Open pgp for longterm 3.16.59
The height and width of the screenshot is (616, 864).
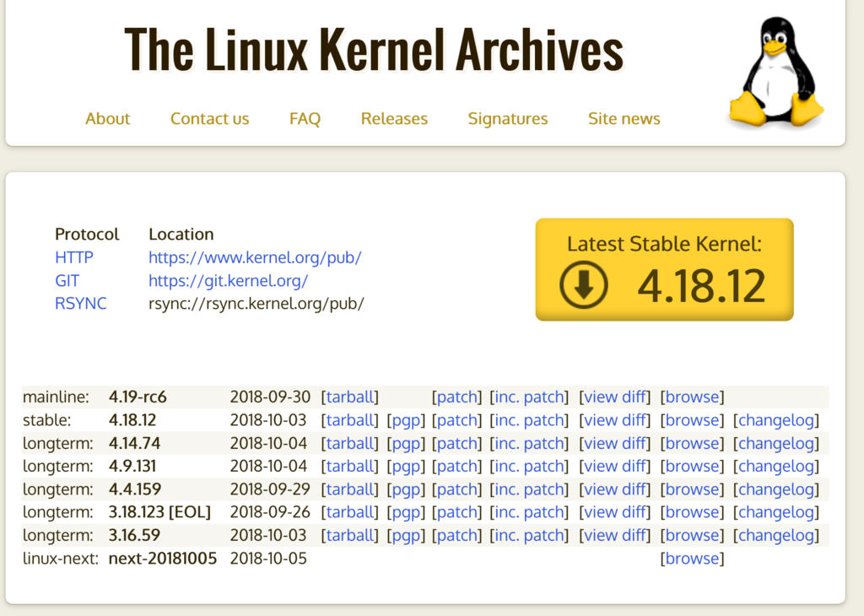click(x=406, y=535)
